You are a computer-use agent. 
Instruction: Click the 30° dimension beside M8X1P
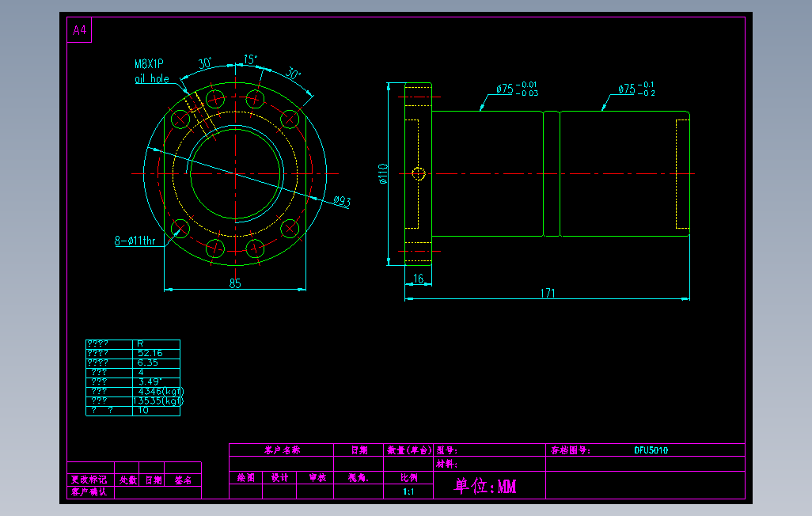tap(205, 63)
